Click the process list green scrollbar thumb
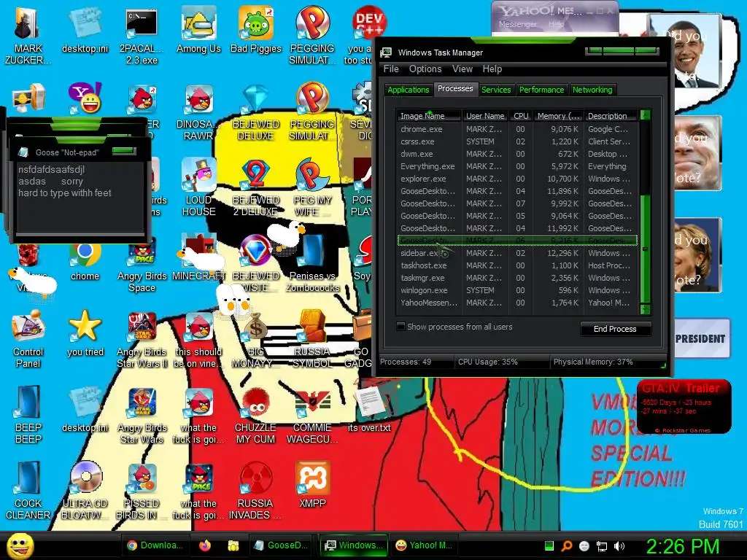Image resolution: width=747 pixels, height=560 pixels. [646, 249]
